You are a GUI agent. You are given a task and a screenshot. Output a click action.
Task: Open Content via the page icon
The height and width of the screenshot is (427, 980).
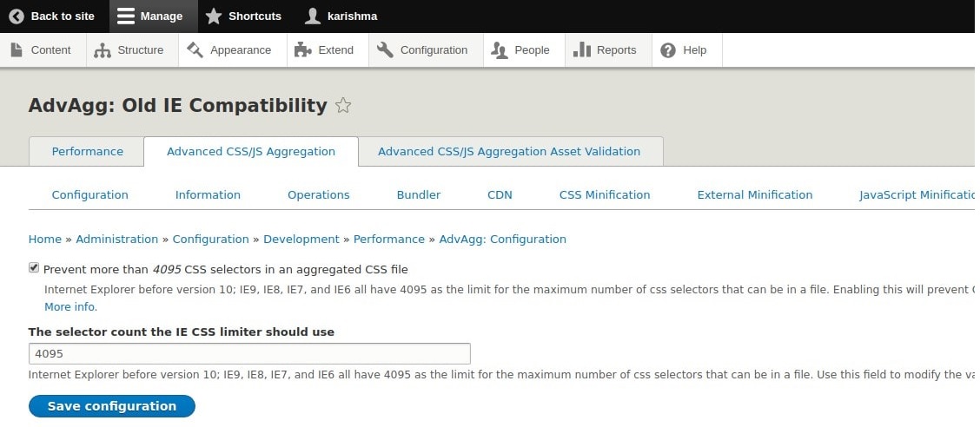(17, 50)
